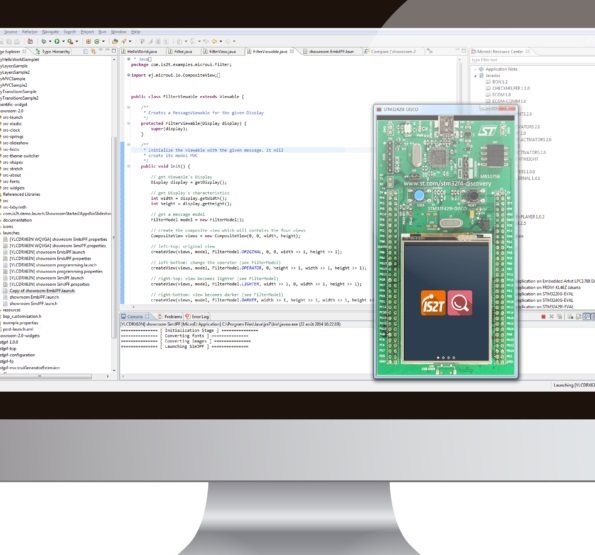Switch to the HelloWorld.java editor tab
595x555 pixels.
tap(139, 51)
